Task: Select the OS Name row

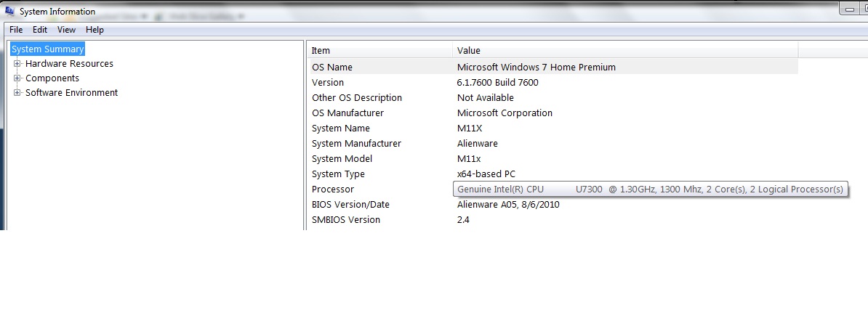Action: [553, 67]
